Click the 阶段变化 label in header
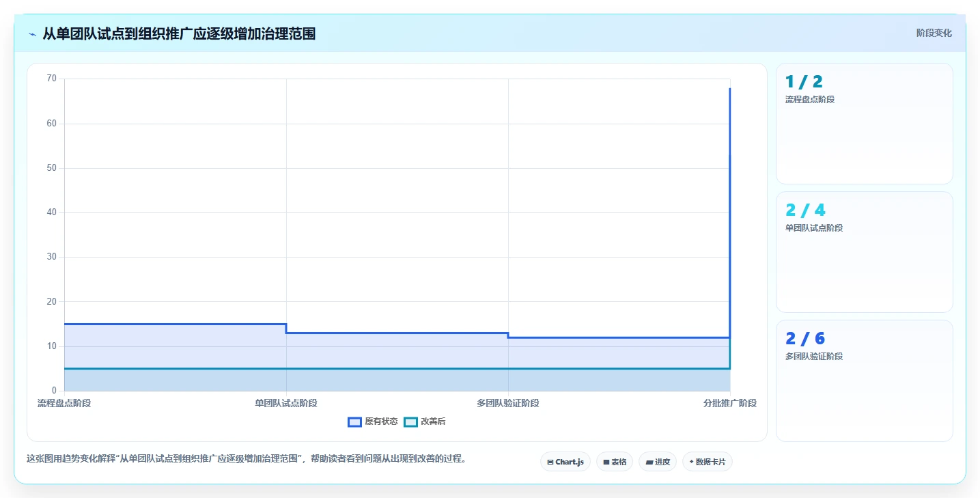980x498 pixels. (934, 33)
